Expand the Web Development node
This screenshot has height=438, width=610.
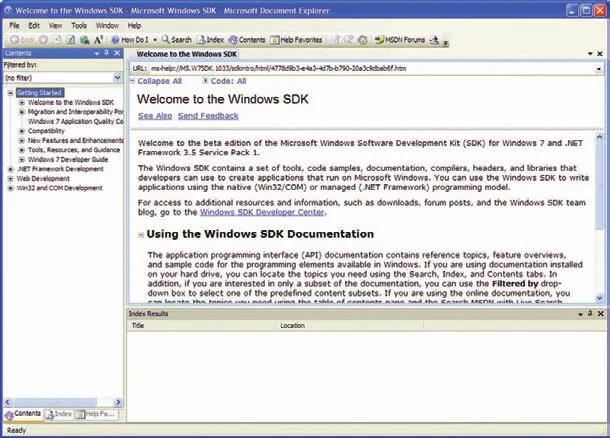click(11, 179)
